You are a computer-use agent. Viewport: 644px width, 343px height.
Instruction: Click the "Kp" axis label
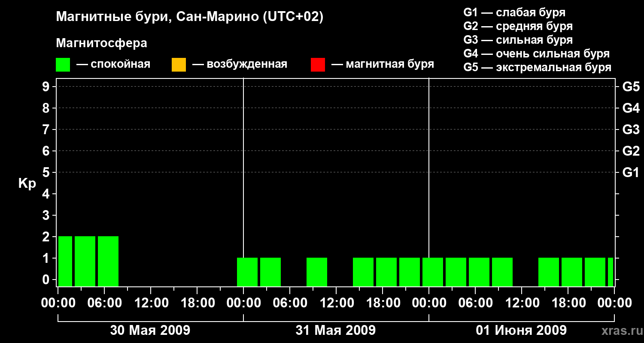[27, 184]
